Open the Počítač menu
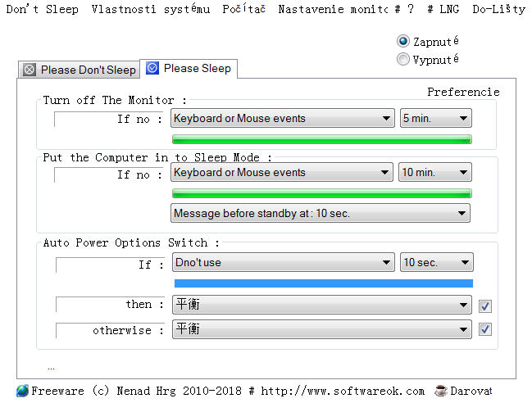This screenshot has height=412, width=532. 244,9
